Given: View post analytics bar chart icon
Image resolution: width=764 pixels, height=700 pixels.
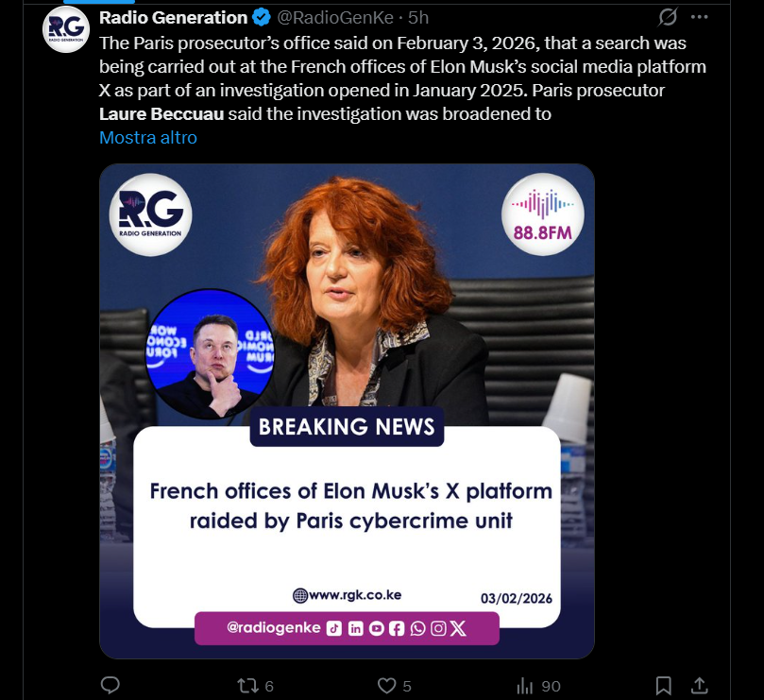Looking at the screenshot, I should click(525, 686).
